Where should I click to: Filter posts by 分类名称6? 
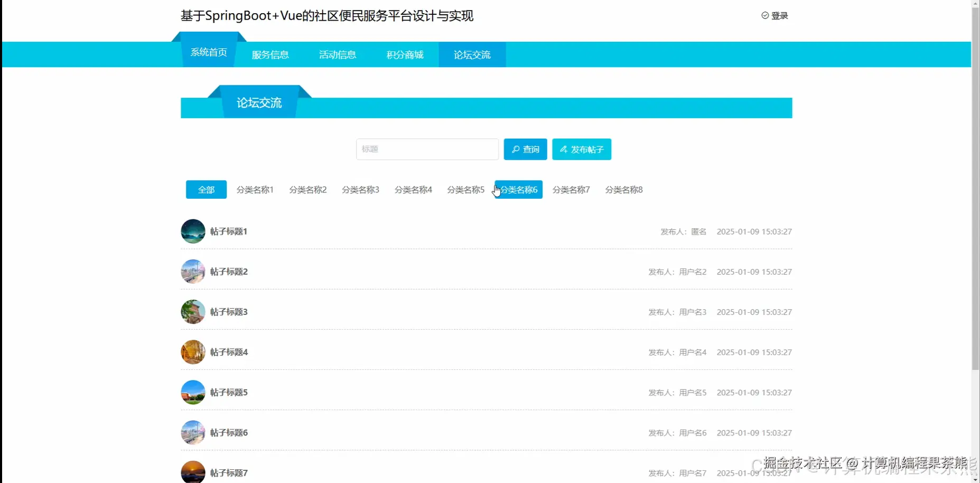(x=519, y=190)
